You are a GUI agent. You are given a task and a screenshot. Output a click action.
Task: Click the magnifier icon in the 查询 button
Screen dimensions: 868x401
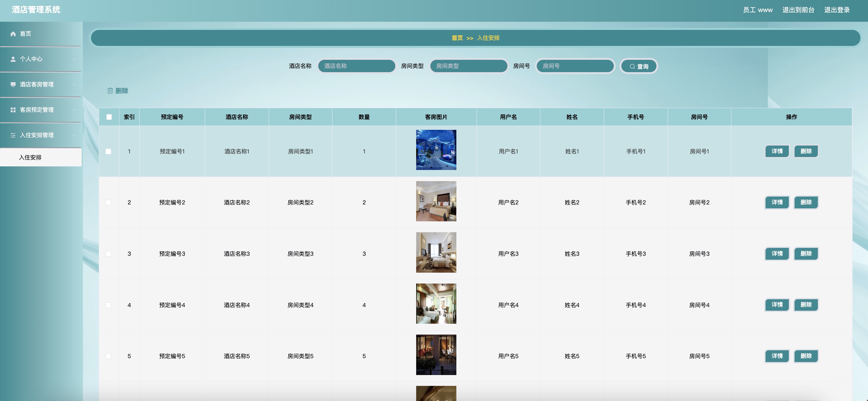click(x=632, y=66)
